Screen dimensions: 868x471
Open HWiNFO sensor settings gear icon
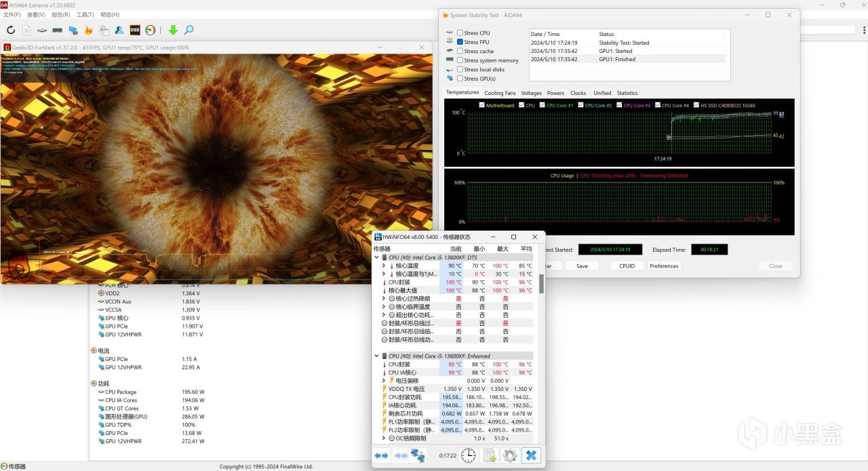tap(510, 455)
